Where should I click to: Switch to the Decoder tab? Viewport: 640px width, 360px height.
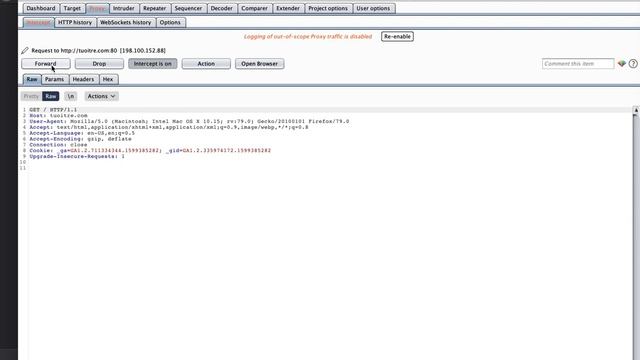(x=222, y=8)
